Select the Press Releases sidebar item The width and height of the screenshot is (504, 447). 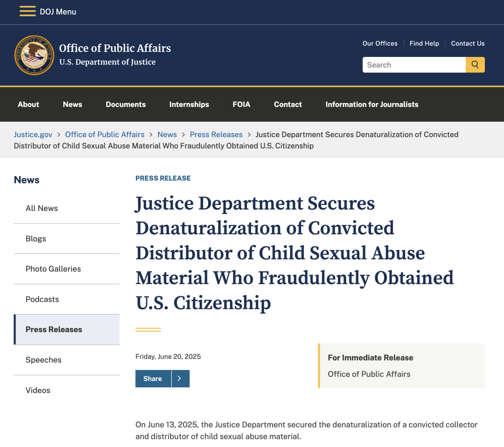pyautogui.click(x=54, y=329)
